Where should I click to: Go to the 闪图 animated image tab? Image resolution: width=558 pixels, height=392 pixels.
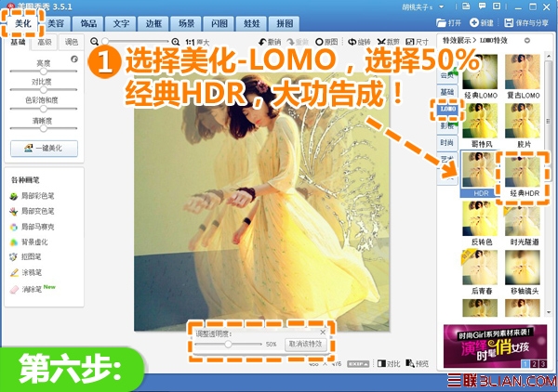pyautogui.click(x=219, y=24)
